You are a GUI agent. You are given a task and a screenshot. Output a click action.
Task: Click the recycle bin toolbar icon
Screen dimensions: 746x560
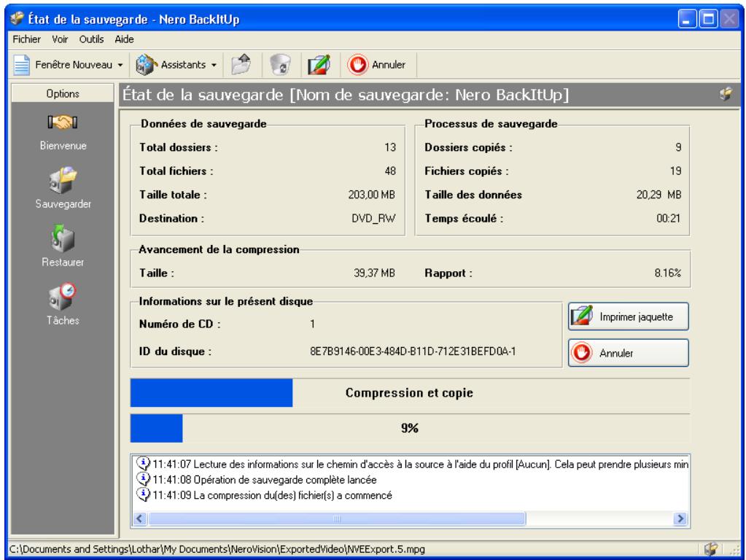coord(280,65)
